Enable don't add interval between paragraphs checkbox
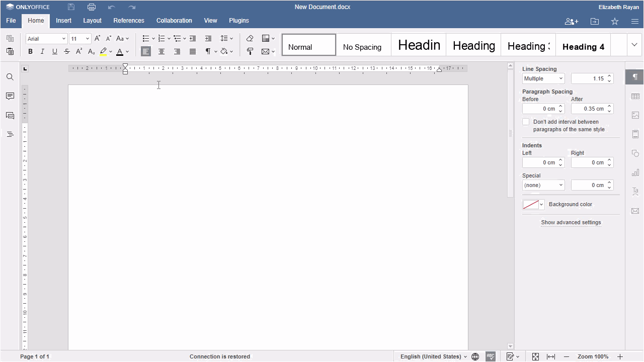This screenshot has width=644, height=362. click(526, 122)
